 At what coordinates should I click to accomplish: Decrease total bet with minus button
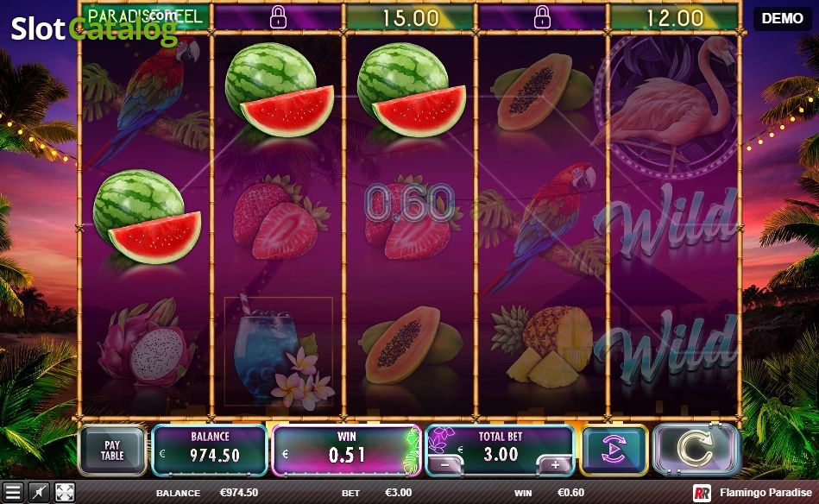click(444, 464)
